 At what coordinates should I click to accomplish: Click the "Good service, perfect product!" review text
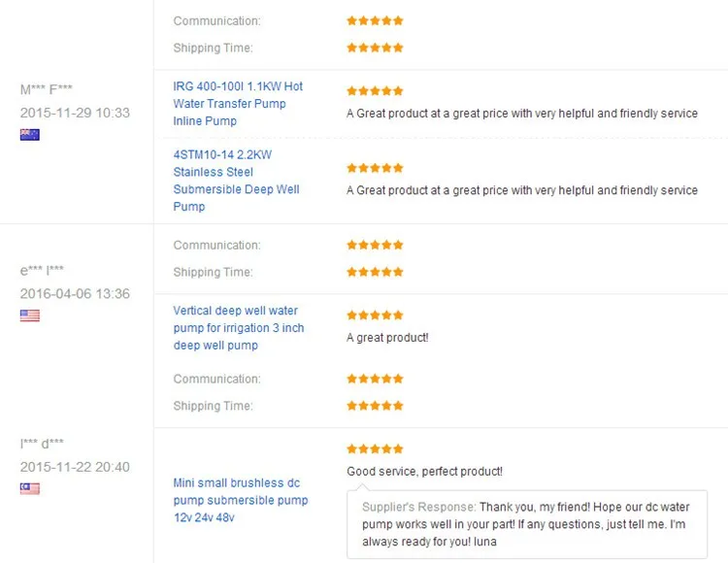coord(424,472)
